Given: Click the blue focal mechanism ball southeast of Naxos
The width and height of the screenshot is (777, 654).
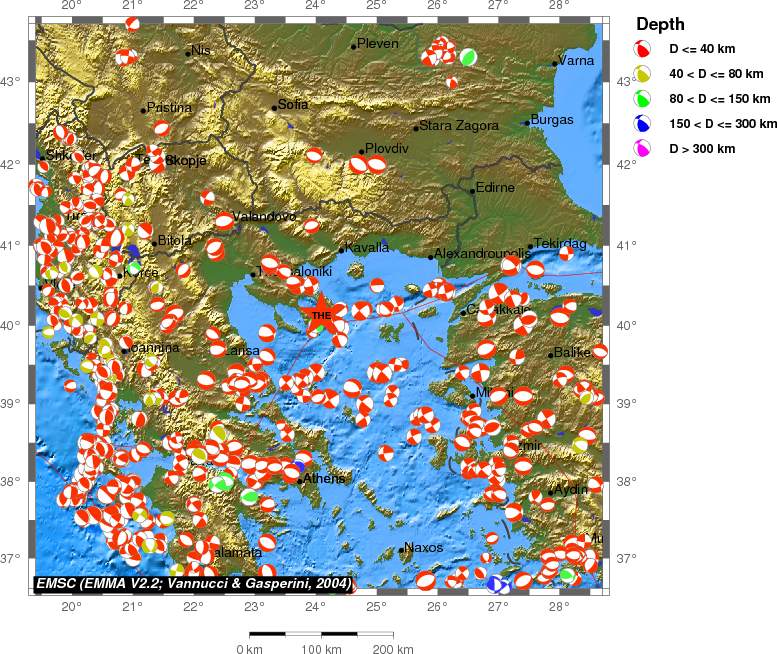Looking at the screenshot, I should pyautogui.click(x=497, y=584).
